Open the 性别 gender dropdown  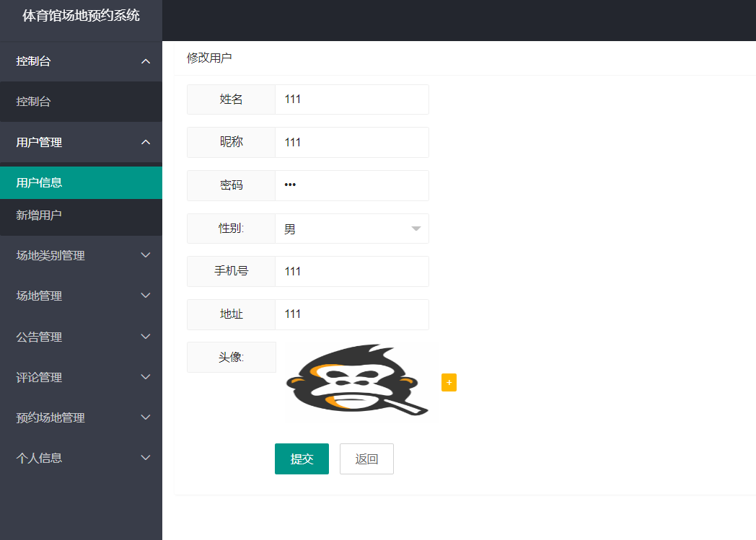(x=351, y=229)
